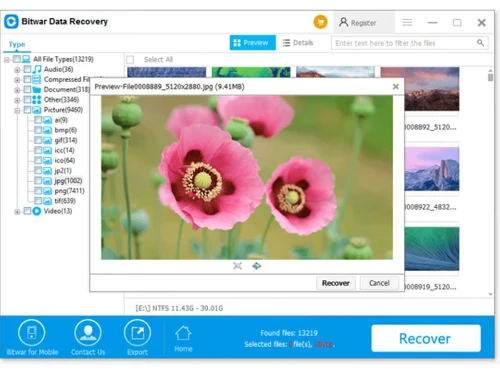Viewport: 500px width, 375px height.
Task: Click the gif image type icon
Action: point(48,140)
